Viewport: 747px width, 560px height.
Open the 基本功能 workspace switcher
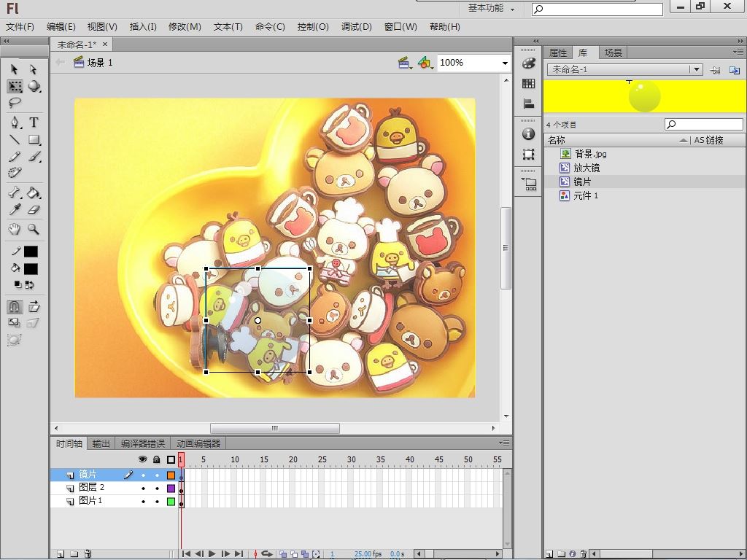(491, 9)
